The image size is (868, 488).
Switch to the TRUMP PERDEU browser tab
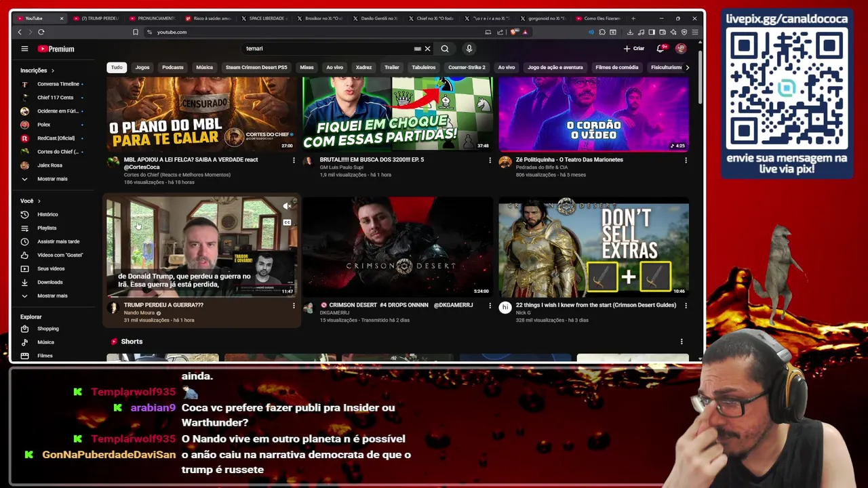[95, 18]
